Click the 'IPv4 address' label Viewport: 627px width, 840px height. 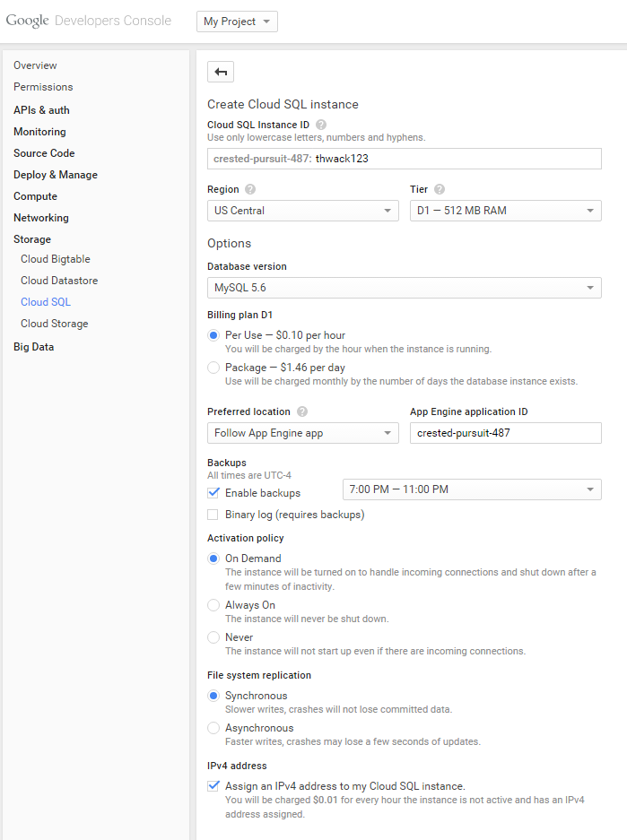[237, 766]
